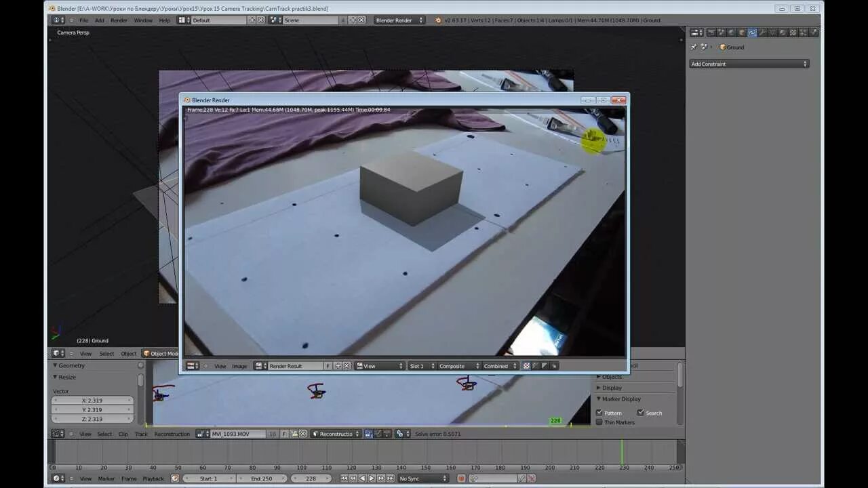Click the unlink X icon next to Render Result
868x488 pixels.
(x=347, y=365)
